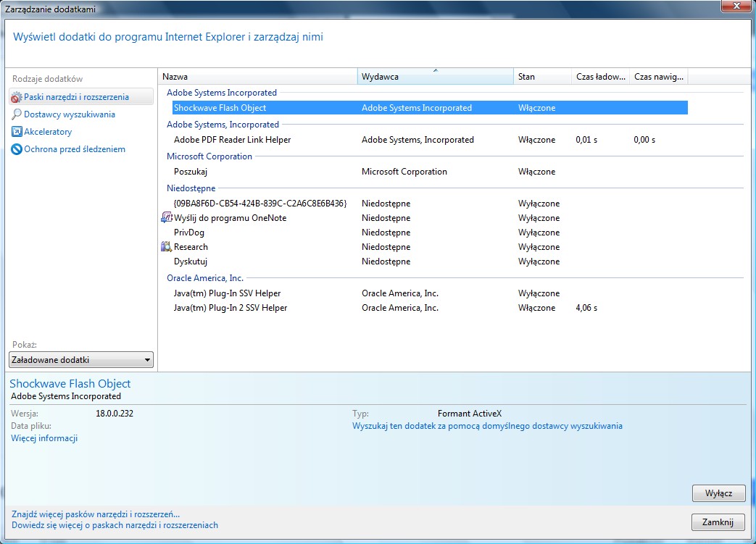Click the OneNote icon beside Wyślij do programu OneNote
The height and width of the screenshot is (544, 756).
point(166,218)
